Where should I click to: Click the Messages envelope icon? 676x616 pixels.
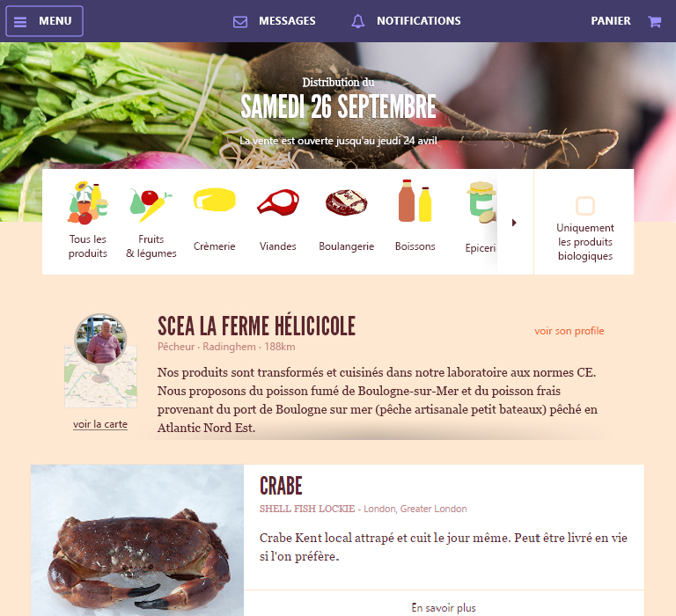point(240,21)
